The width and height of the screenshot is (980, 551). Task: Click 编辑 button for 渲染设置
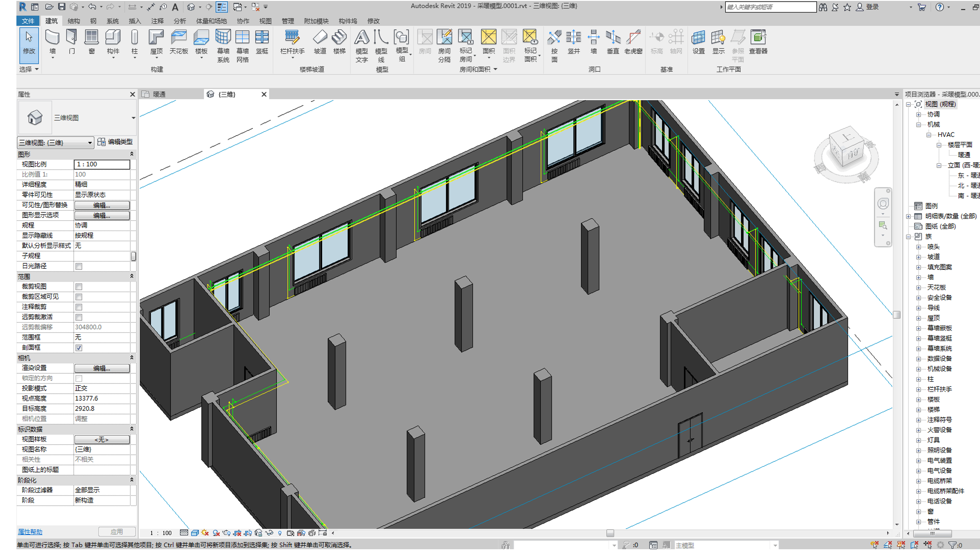102,368
